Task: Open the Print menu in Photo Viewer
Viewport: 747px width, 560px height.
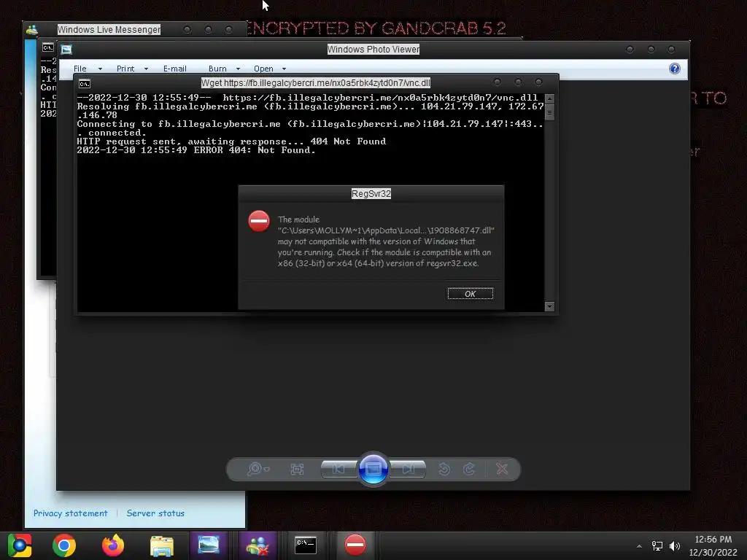Action: point(125,69)
